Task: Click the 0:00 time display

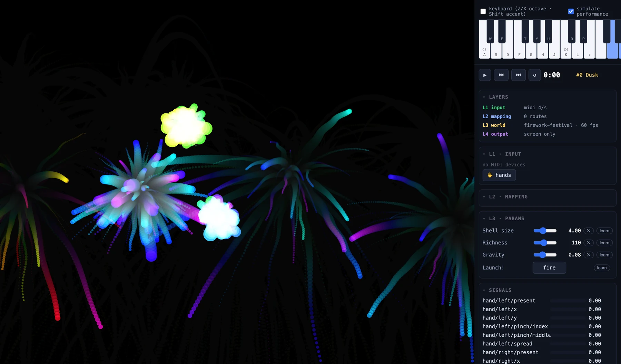Action: 552,75
